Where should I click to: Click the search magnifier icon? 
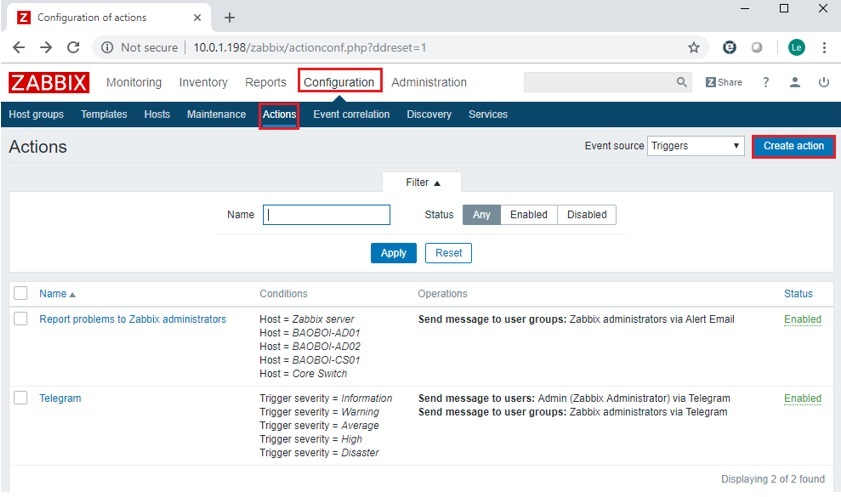[682, 82]
